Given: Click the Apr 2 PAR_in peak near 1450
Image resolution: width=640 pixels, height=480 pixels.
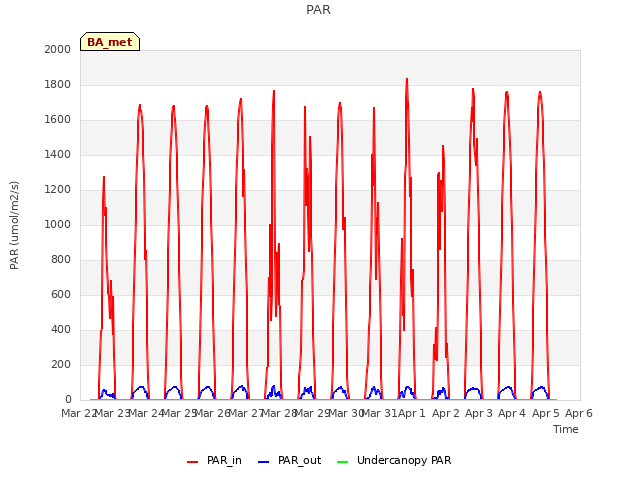Looking at the screenshot, I should pyautogui.click(x=443, y=146).
